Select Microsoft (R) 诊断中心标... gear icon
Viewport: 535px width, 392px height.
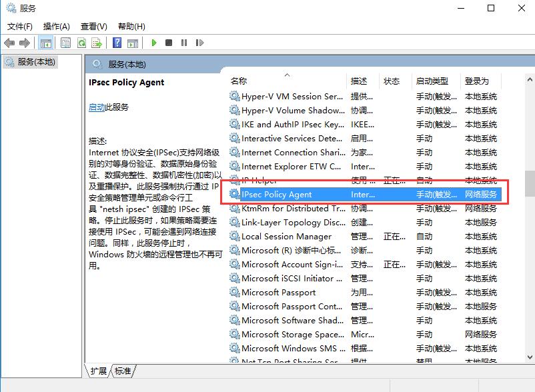[235, 250]
